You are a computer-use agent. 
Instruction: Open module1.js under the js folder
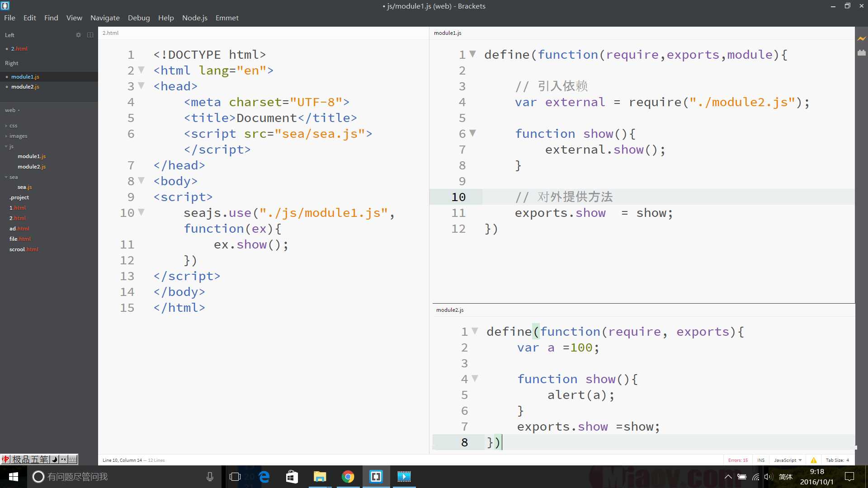coord(32,156)
